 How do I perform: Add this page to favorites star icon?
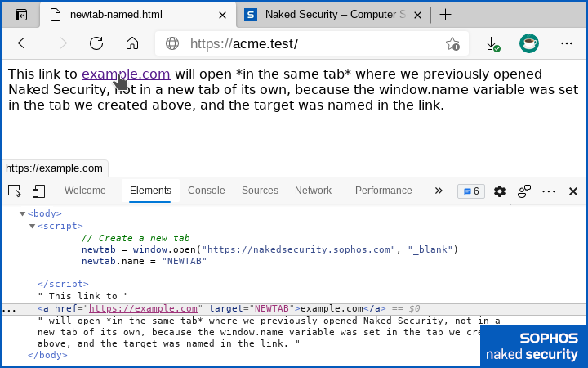click(x=452, y=44)
